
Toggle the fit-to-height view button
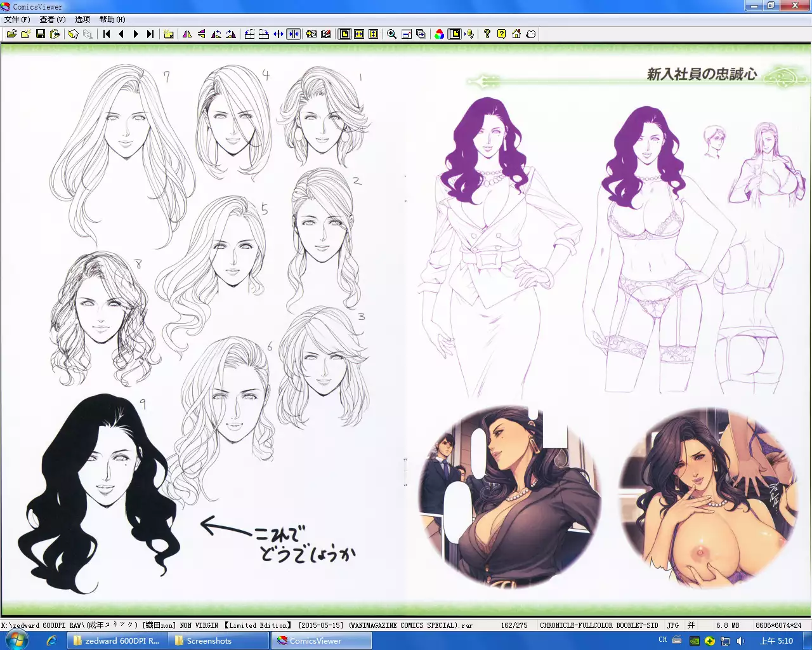click(x=374, y=34)
